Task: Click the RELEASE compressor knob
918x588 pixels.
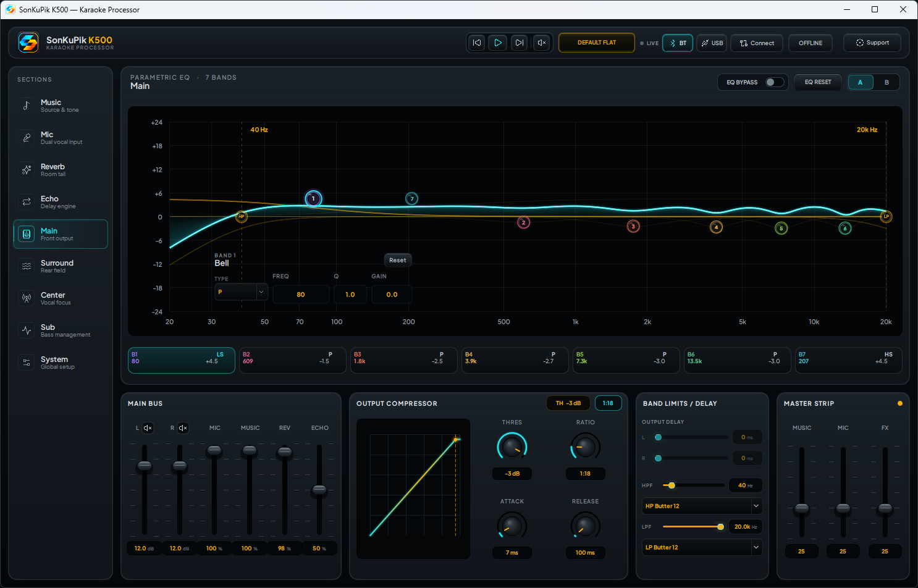Action: [585, 526]
